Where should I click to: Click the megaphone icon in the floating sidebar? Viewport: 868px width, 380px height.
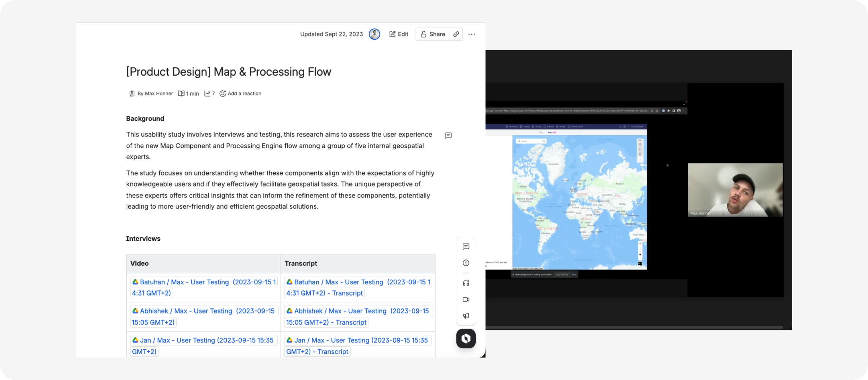pos(466,316)
